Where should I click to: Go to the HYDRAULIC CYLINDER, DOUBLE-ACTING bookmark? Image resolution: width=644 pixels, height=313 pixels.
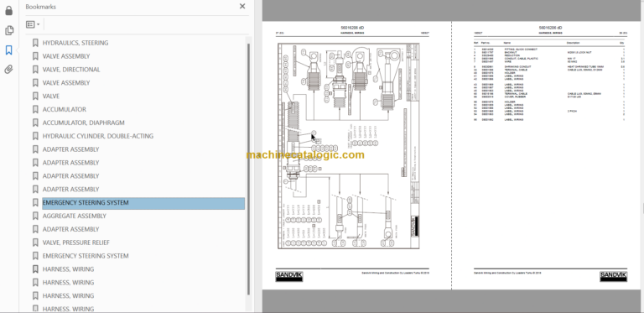click(98, 136)
